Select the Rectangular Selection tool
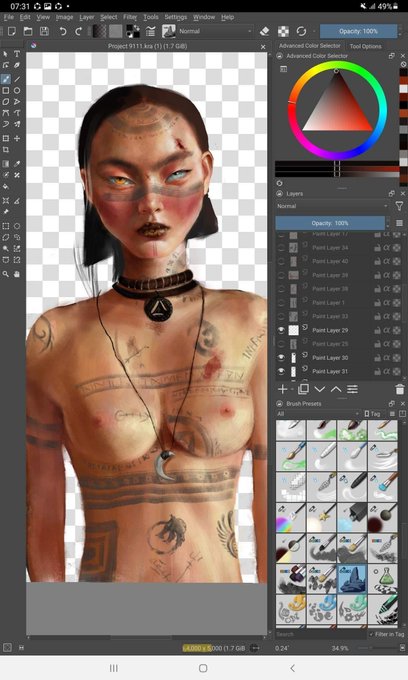The height and width of the screenshot is (680, 408). click(6, 226)
